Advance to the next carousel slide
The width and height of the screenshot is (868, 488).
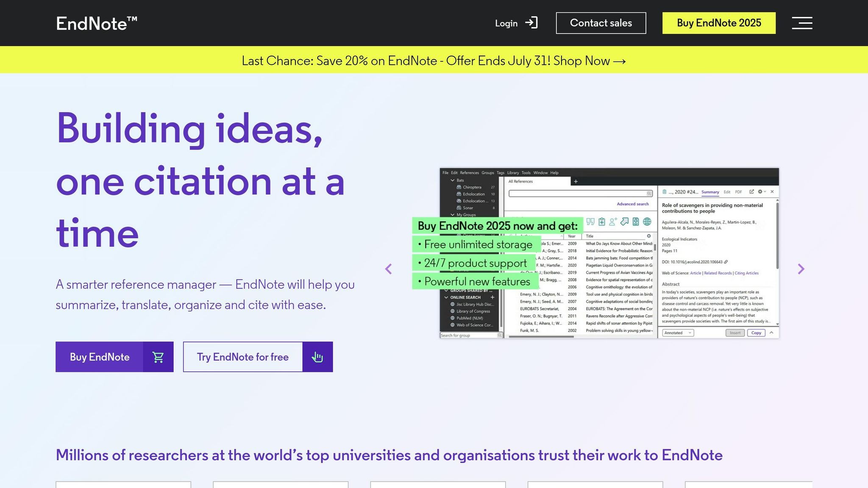(801, 269)
